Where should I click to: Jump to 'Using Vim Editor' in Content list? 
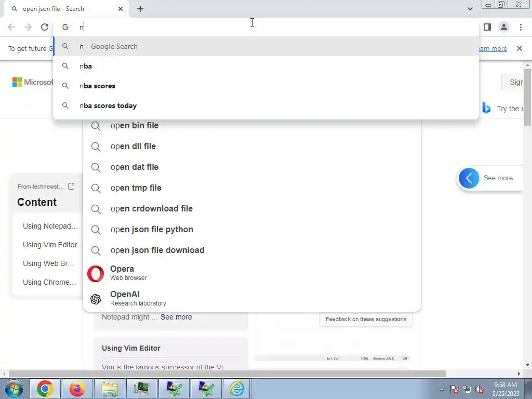[x=50, y=245]
